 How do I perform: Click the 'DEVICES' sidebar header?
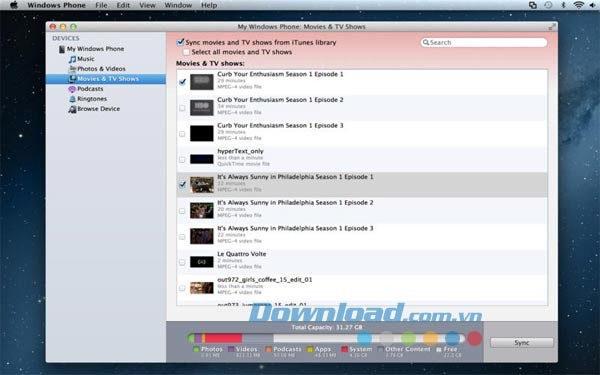[66, 38]
